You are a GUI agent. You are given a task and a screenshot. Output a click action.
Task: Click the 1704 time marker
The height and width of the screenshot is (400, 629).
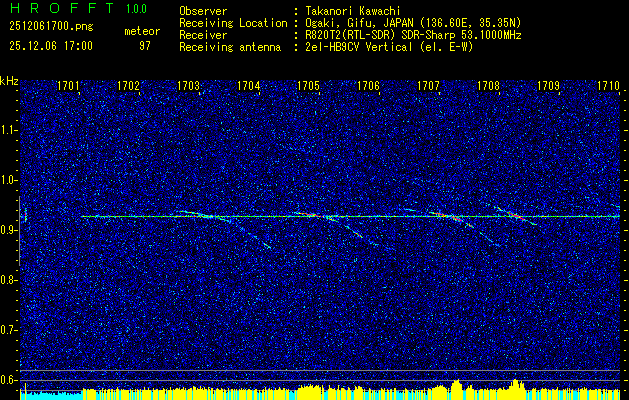tap(248, 86)
